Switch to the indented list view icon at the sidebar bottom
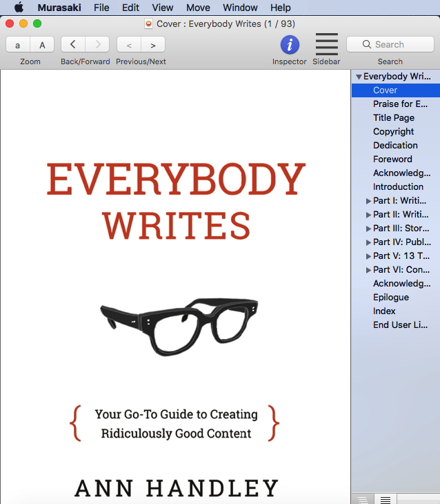This screenshot has width=440, height=504. (x=363, y=499)
